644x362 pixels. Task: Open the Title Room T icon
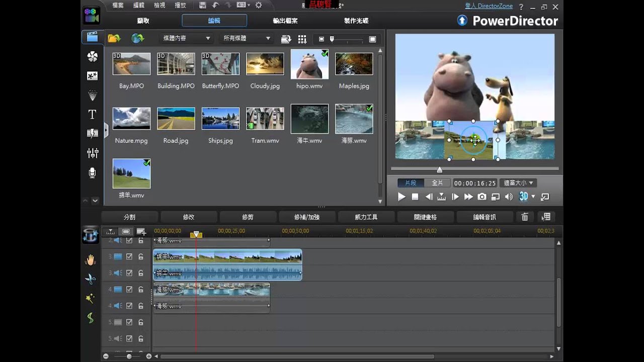[x=92, y=114]
